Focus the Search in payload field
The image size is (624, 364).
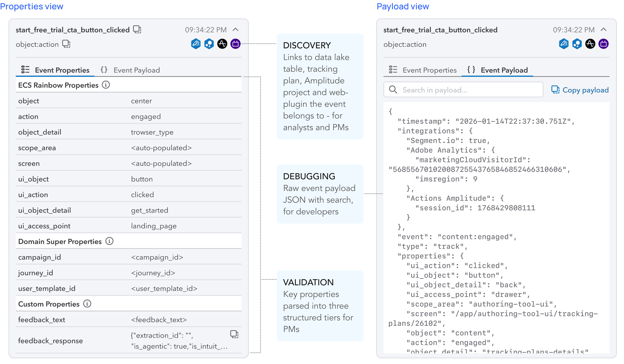click(x=463, y=90)
